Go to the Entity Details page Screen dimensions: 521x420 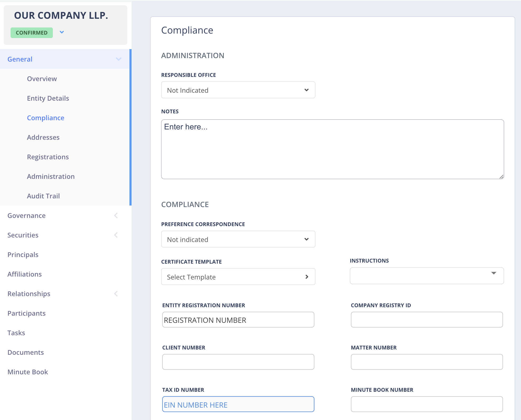coord(48,98)
